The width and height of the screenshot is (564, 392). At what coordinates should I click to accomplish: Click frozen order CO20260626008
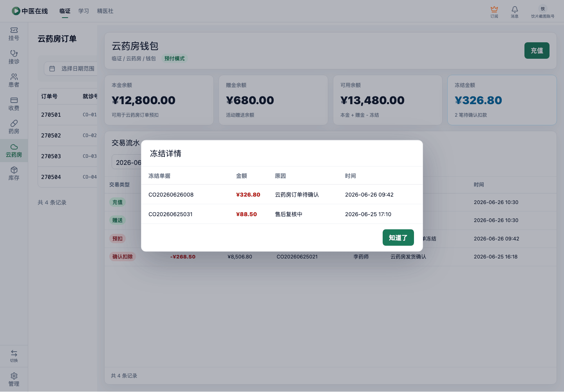tap(171, 195)
